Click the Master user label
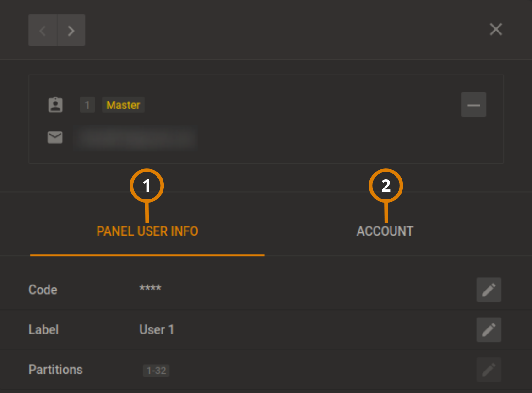 [123, 105]
